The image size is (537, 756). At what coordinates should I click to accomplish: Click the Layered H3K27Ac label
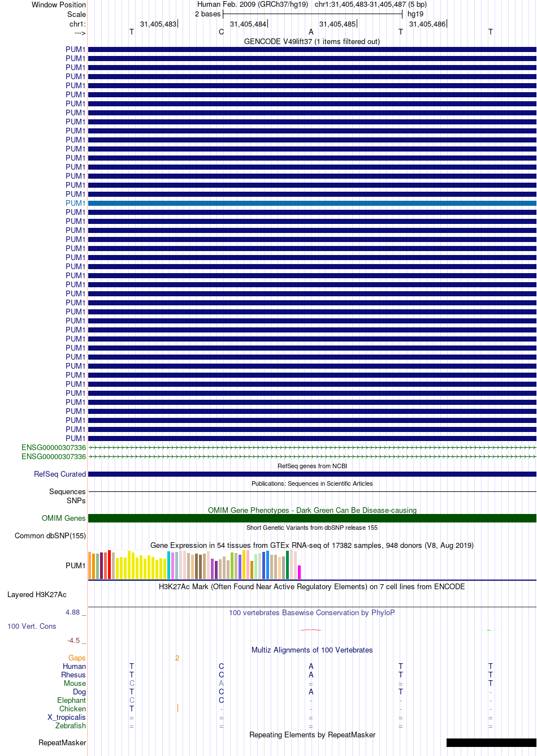pyautogui.click(x=37, y=594)
